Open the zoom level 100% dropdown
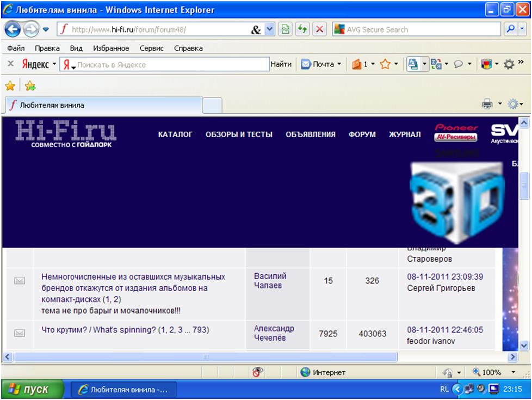 click(513, 372)
